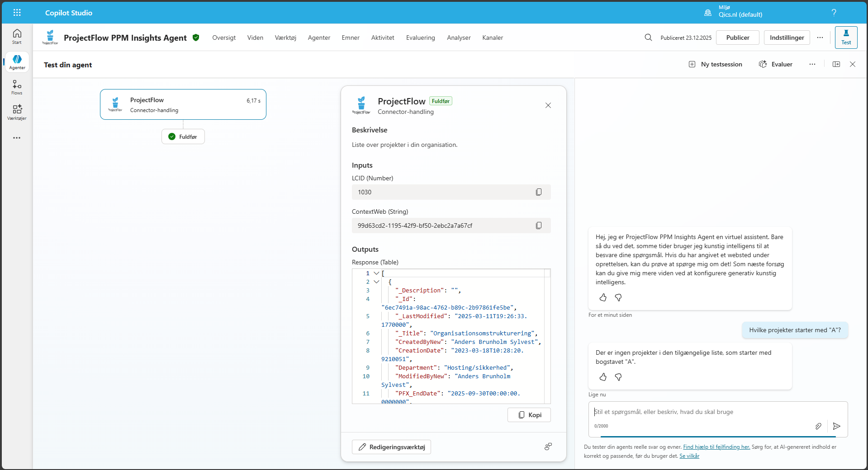
Task: Click the LCID 1030 input field
Action: point(451,192)
